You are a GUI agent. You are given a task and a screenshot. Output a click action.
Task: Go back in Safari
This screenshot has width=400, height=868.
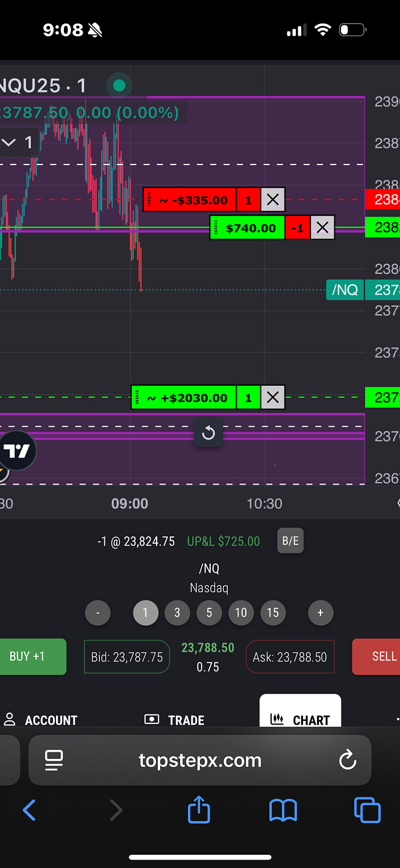(29, 811)
